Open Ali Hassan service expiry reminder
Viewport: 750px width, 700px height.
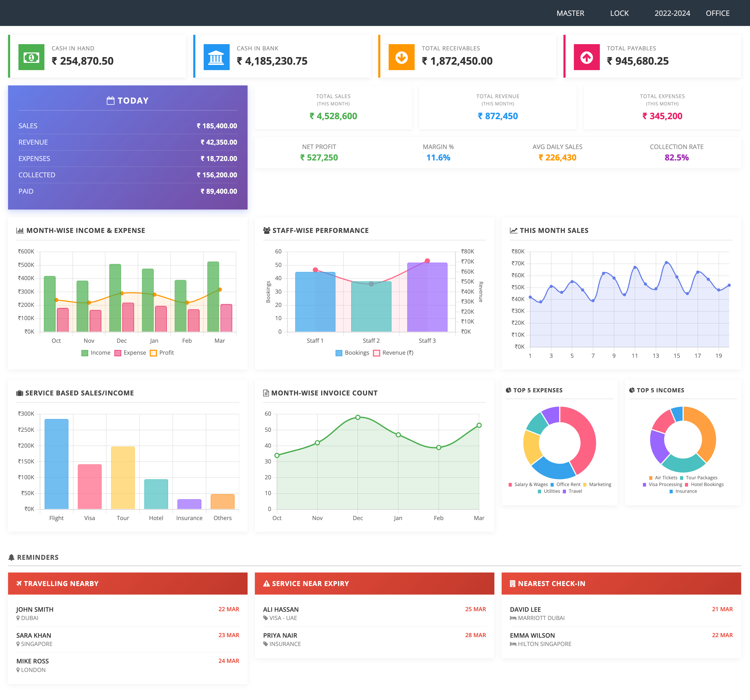click(x=374, y=614)
